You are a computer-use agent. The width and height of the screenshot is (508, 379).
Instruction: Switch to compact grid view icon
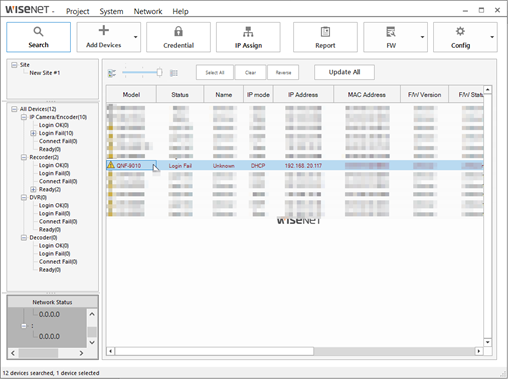[x=174, y=73]
